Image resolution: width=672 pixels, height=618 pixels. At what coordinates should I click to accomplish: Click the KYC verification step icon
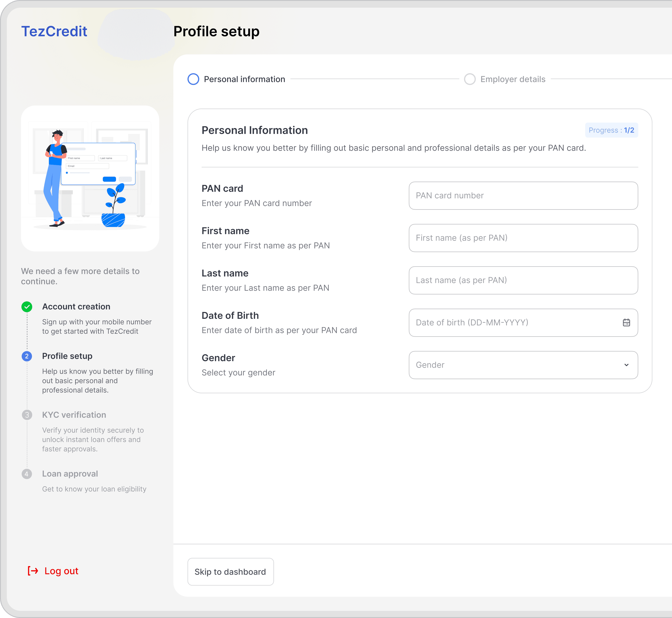click(x=27, y=415)
